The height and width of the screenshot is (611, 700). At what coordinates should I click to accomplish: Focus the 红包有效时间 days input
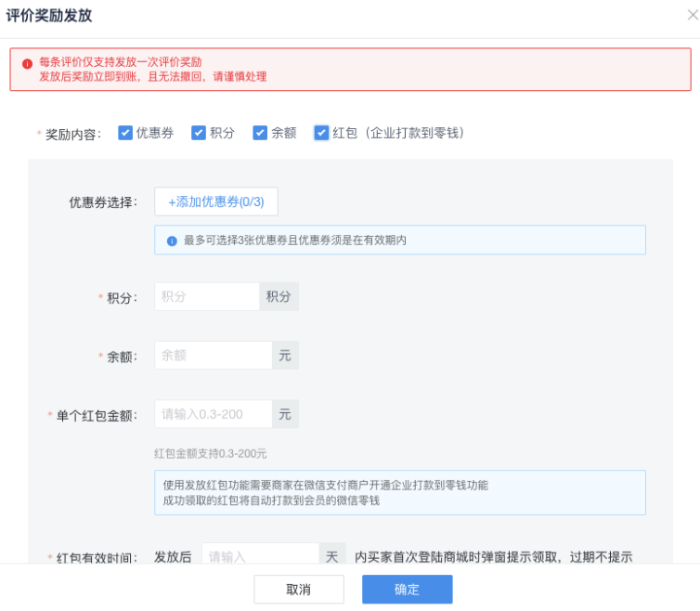tap(260, 556)
